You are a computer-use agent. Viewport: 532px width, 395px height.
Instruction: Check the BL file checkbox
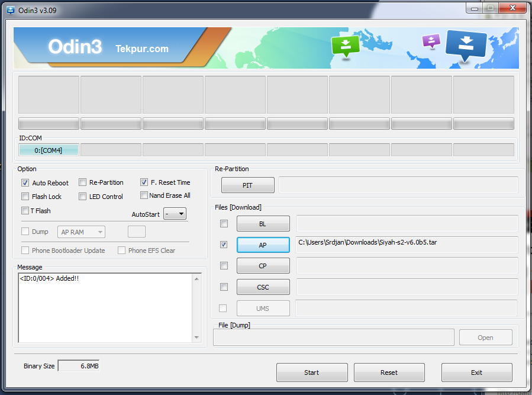click(x=224, y=223)
